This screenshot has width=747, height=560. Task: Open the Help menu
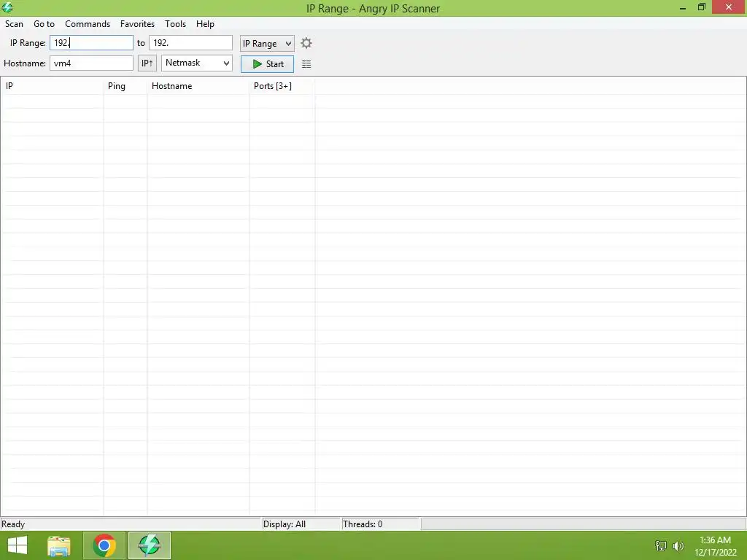tap(205, 24)
